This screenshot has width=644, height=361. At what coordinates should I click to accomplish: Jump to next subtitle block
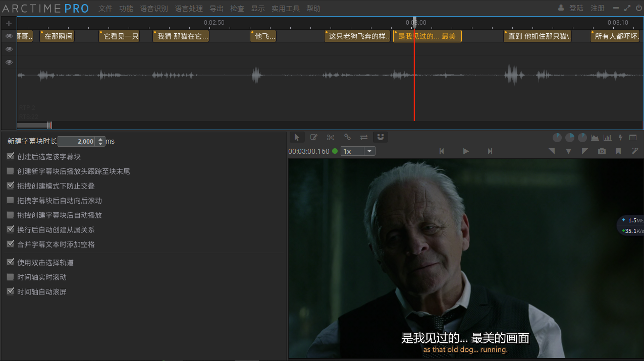point(490,151)
